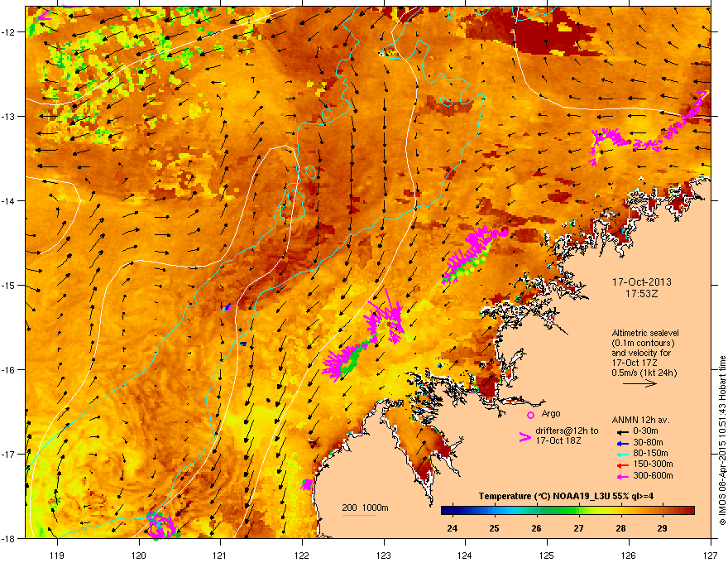The image size is (728, 563).
Task: Click the Temperature NOAA19_L3U colorbar title
Action: click(x=566, y=497)
